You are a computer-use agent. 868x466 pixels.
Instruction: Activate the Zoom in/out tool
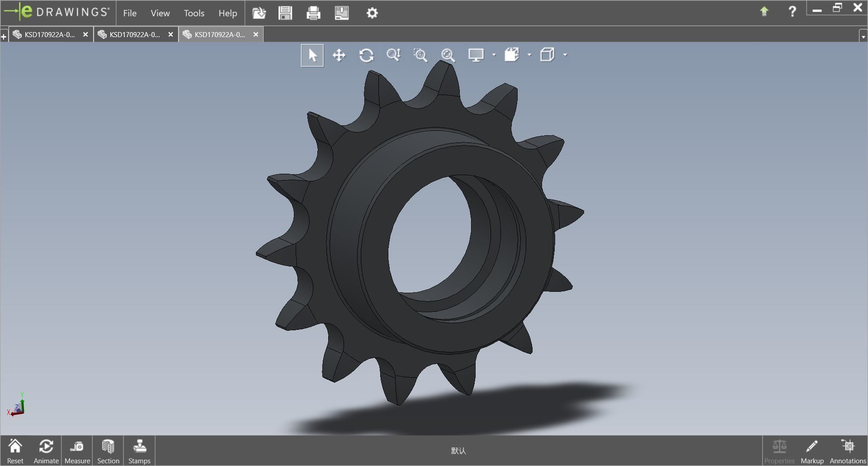point(393,55)
